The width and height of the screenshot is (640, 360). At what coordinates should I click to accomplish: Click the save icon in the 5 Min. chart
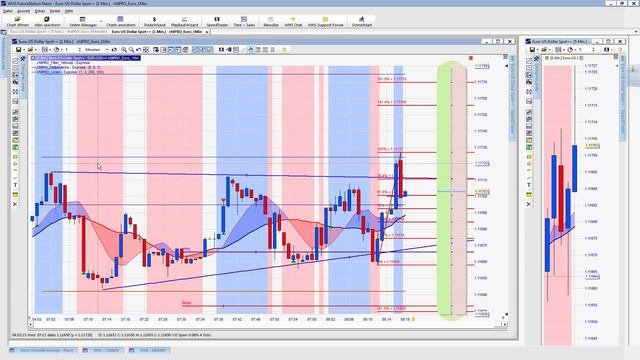(x=532, y=49)
